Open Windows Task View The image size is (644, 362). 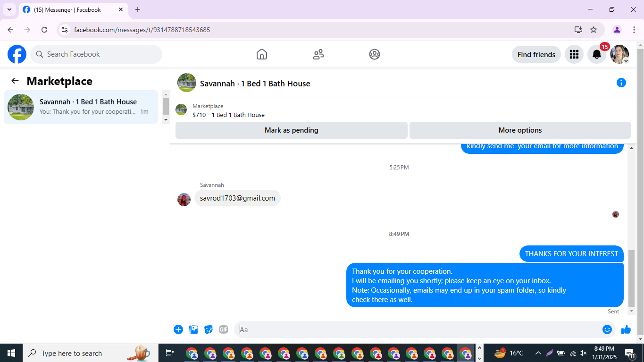tap(170, 353)
